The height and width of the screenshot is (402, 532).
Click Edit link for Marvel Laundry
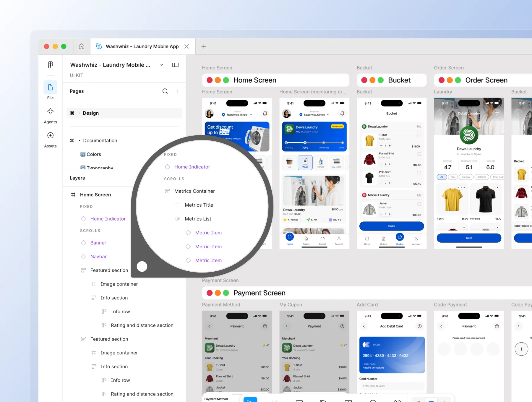pos(419,195)
